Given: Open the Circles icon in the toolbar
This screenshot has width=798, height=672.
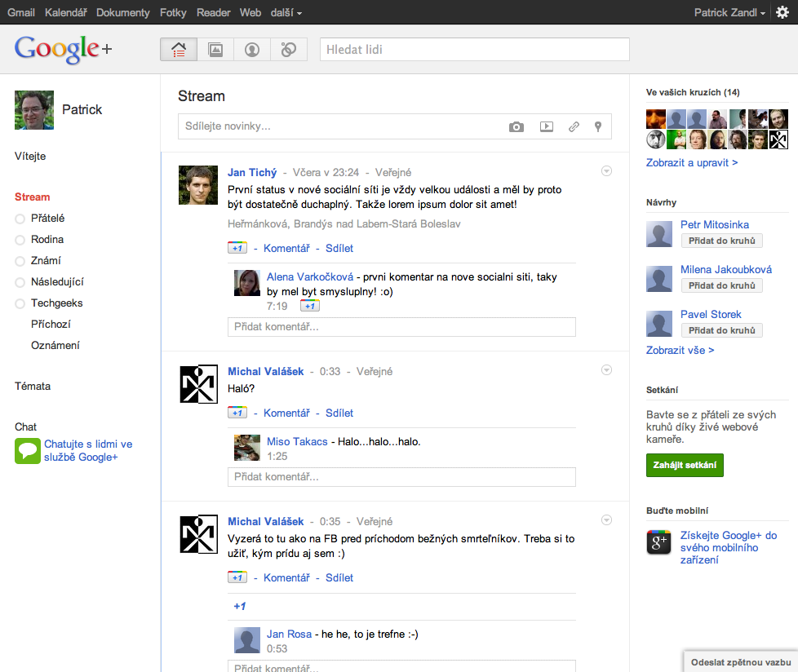Looking at the screenshot, I should coord(287,49).
